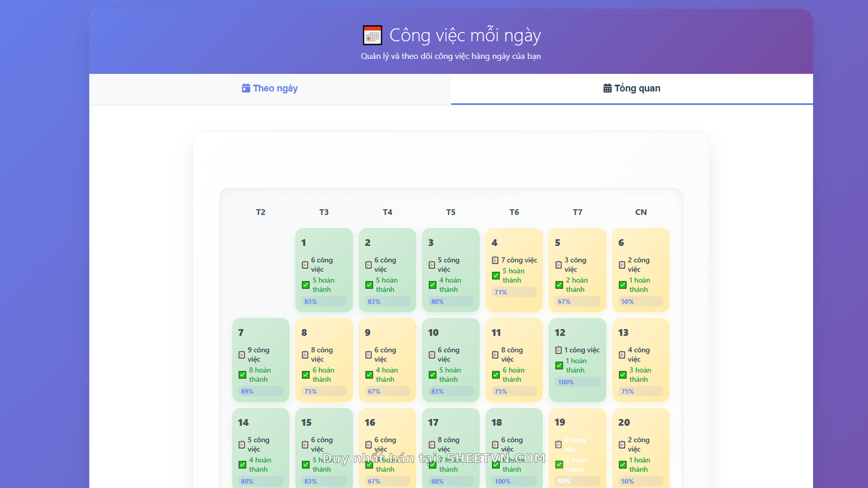This screenshot has height=488, width=868.
Task: Click the 83% progress bar on day 1
Action: [x=324, y=301]
